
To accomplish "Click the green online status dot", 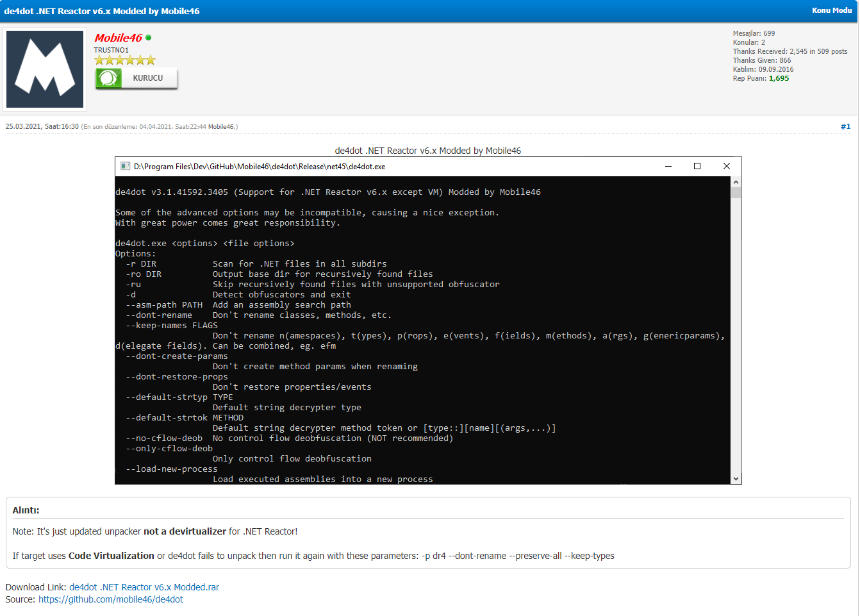I will point(149,38).
